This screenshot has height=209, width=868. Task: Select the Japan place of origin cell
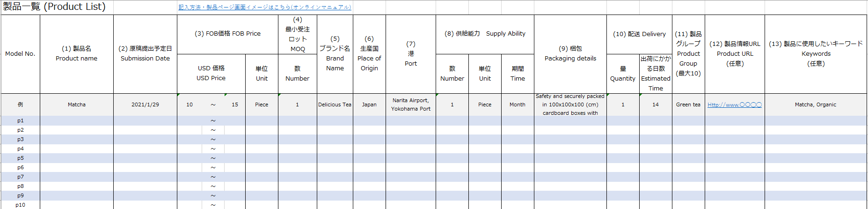click(x=369, y=104)
